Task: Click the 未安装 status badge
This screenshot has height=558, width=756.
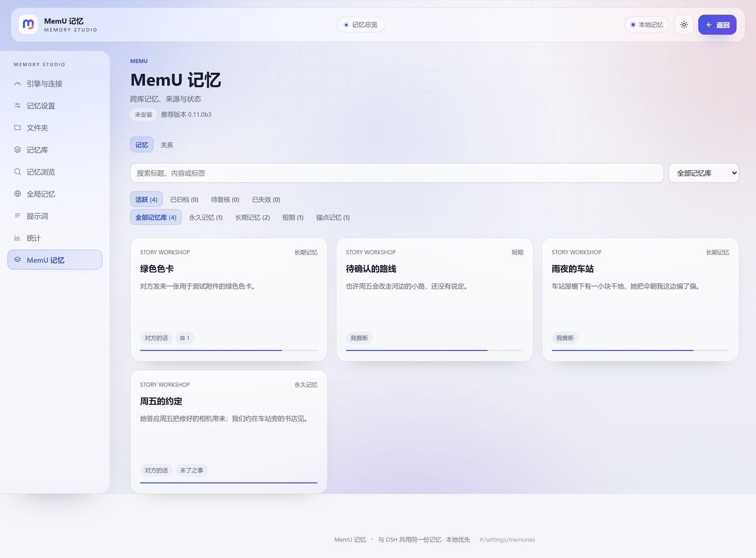Action: tap(144, 114)
